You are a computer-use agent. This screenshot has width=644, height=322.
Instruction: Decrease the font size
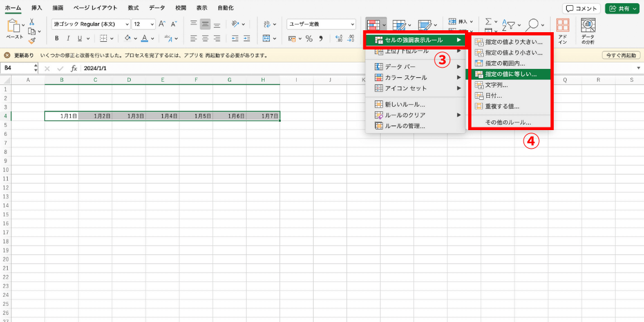click(173, 24)
